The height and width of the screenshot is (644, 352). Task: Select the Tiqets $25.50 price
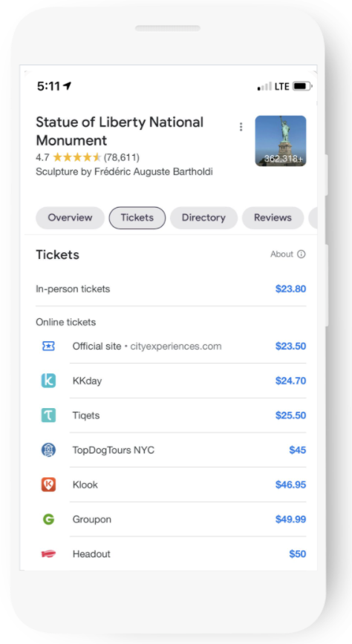(x=290, y=415)
